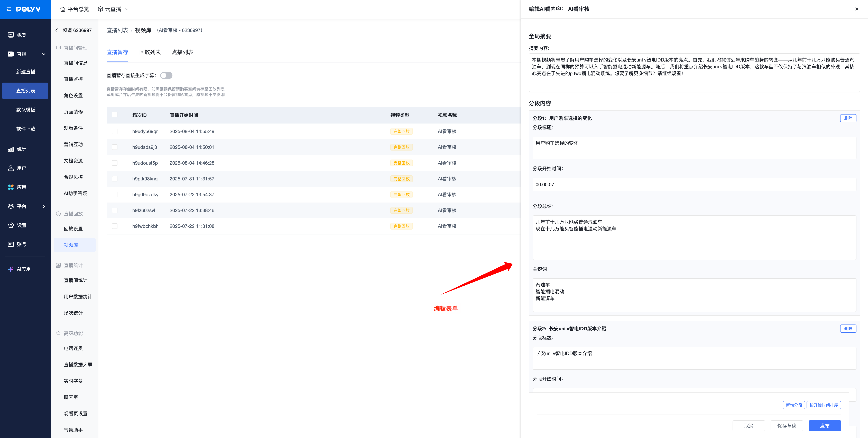Open 统计 bar chart icon

[x=11, y=149]
